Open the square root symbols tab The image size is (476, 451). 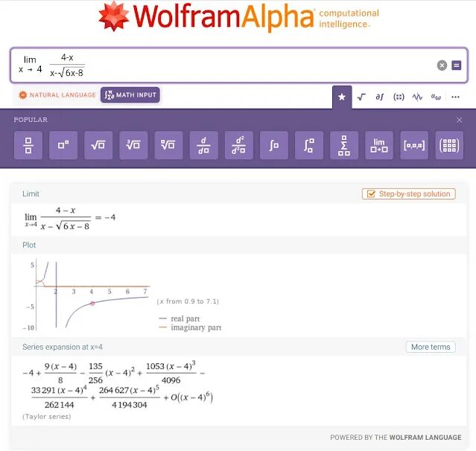point(361,97)
